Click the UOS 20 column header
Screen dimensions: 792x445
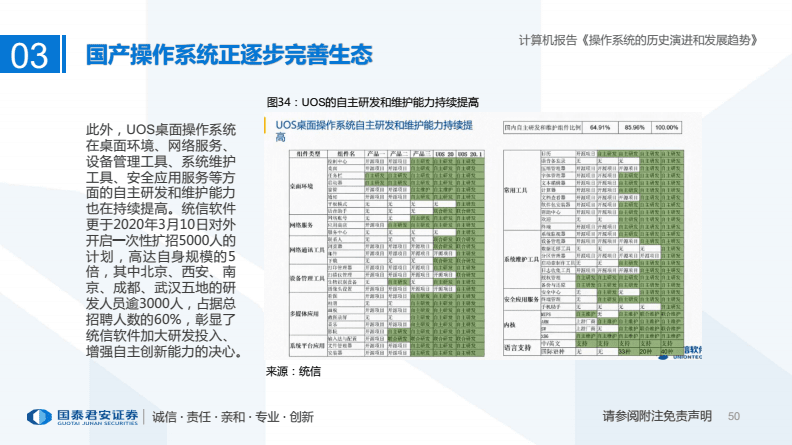[444, 154]
